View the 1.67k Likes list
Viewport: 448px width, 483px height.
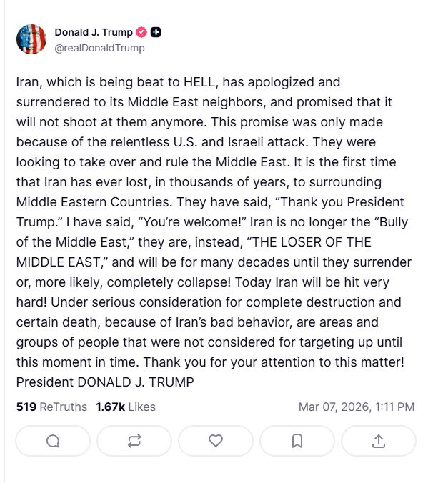pos(126,407)
